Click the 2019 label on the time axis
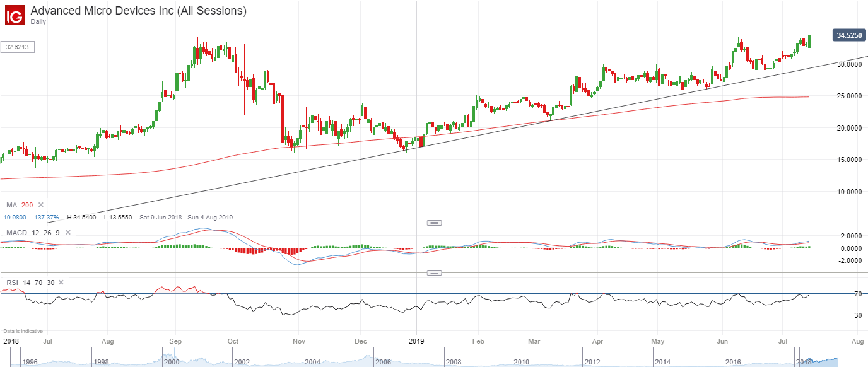Screen dimensions: 868x367 417,342
